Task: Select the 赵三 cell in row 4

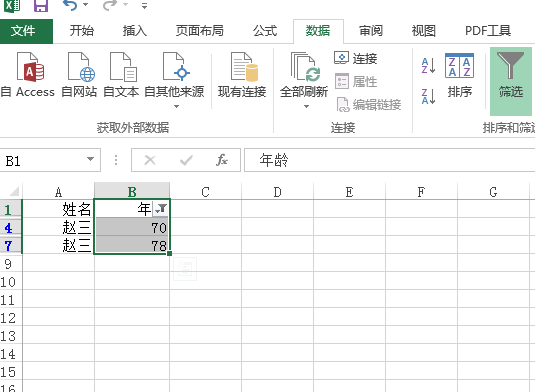Action: 58,227
